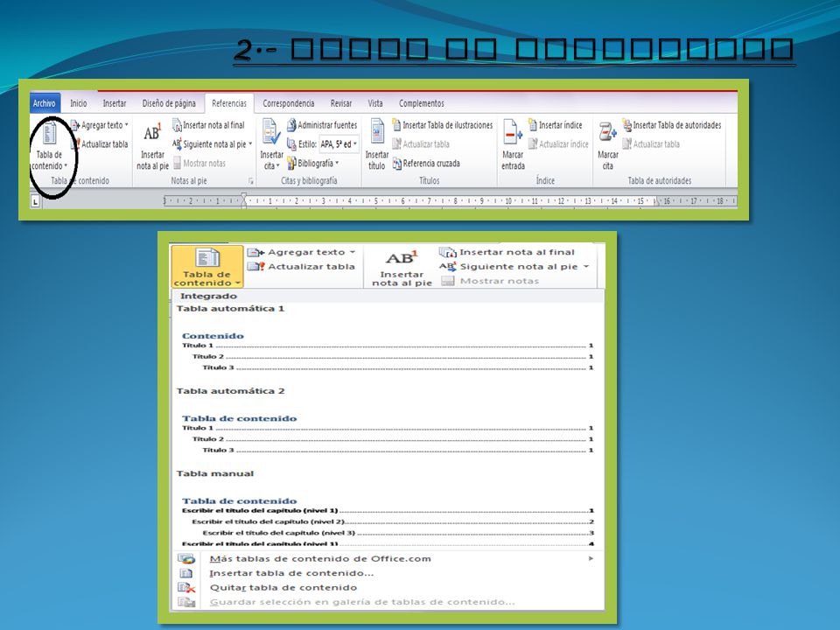Expand the Bibliografía dropdown
The width and height of the screenshot is (840, 630).
[x=313, y=164]
